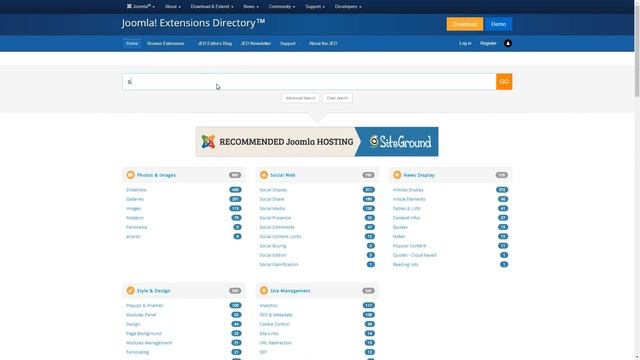Open the News dropdown in top bar

[251, 7]
